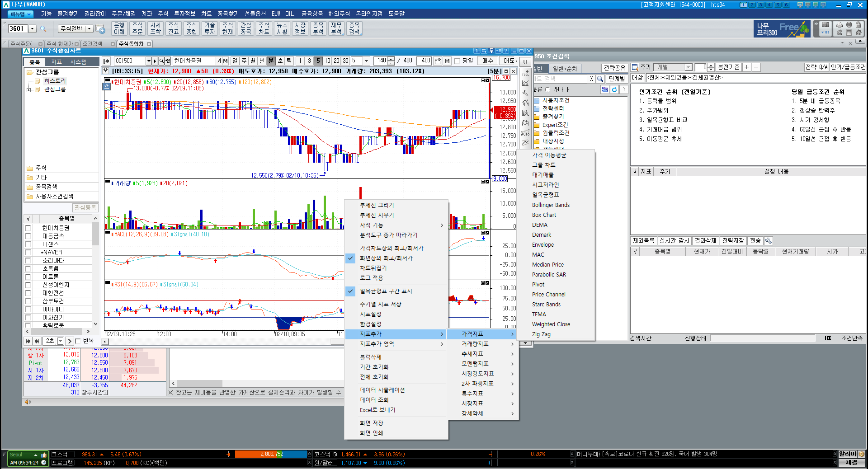
Task: Click the printer icon in top-right toolbar
Action: (x=840, y=25)
